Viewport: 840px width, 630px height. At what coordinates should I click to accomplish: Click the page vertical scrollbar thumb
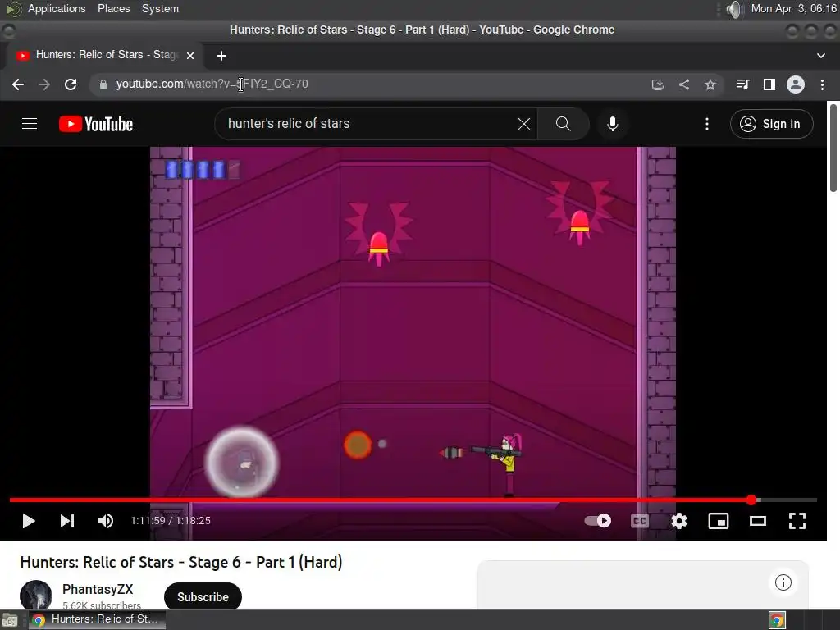833,148
